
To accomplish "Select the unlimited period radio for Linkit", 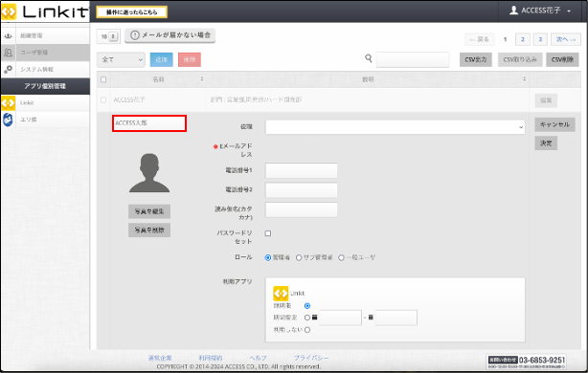I will [x=307, y=306].
